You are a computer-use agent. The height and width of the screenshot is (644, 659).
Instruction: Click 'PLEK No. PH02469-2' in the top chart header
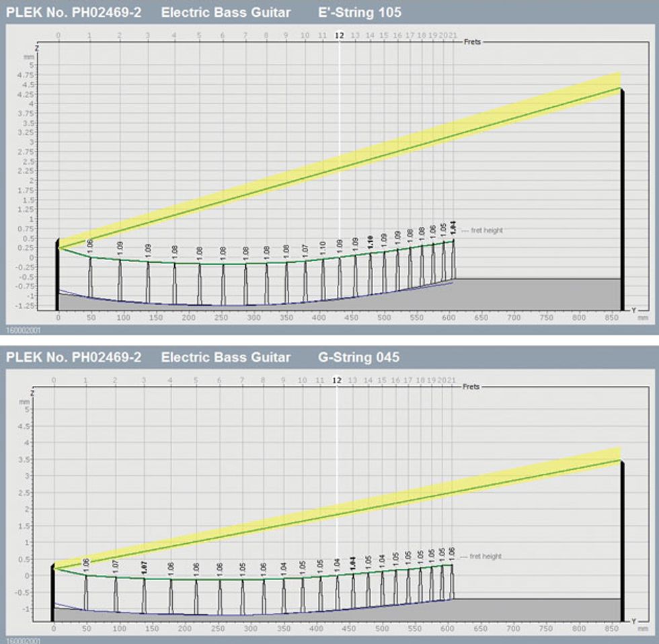click(74, 12)
